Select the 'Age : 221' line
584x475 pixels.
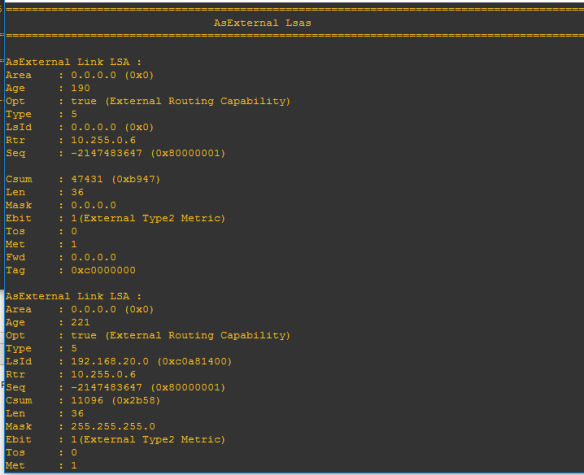point(48,322)
